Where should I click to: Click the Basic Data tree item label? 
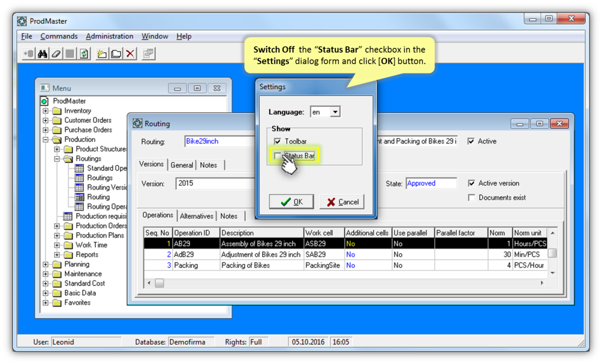coord(80,293)
